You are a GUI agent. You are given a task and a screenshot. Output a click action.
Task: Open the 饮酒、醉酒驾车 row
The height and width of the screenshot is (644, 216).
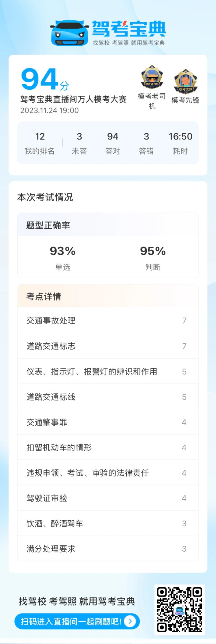pyautogui.click(x=108, y=524)
